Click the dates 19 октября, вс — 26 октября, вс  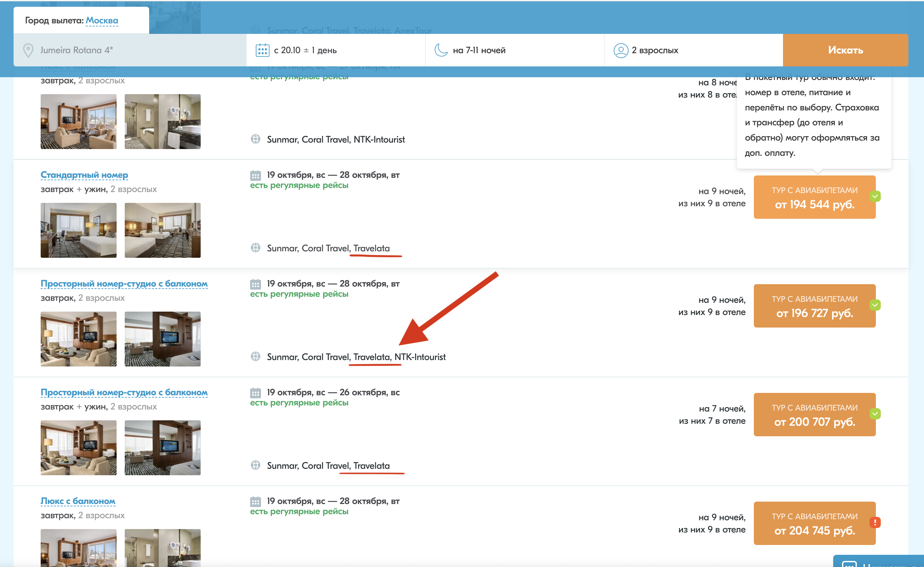[333, 392]
